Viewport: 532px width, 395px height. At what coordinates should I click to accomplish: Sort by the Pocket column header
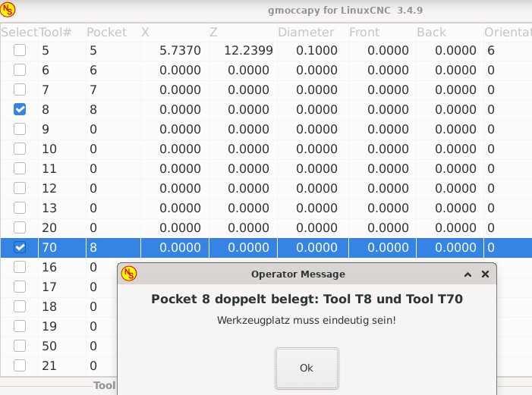click(107, 32)
